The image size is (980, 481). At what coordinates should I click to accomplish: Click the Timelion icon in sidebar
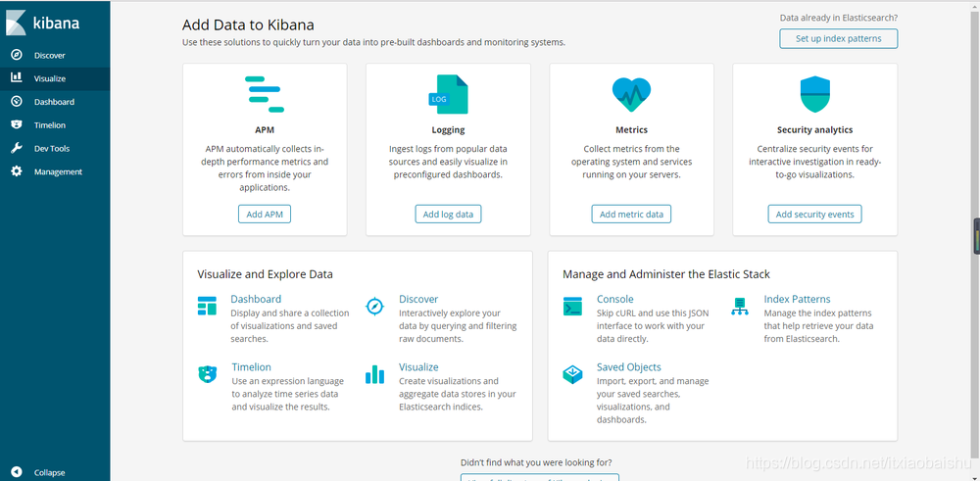point(17,125)
